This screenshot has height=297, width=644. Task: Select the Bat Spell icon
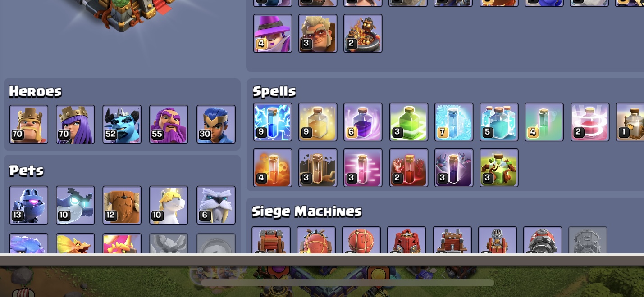pos(454,167)
